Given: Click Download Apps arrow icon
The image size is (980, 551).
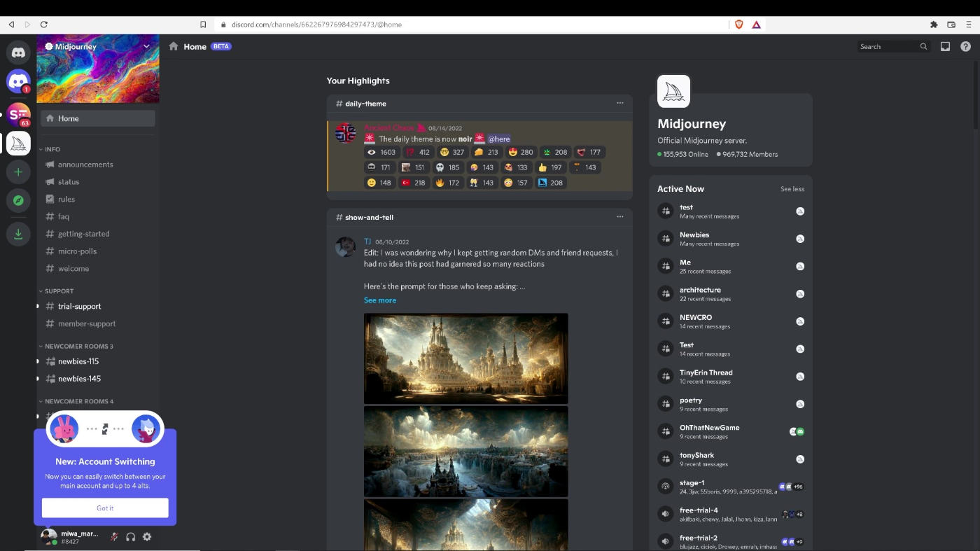Looking at the screenshot, I should pos(18,234).
